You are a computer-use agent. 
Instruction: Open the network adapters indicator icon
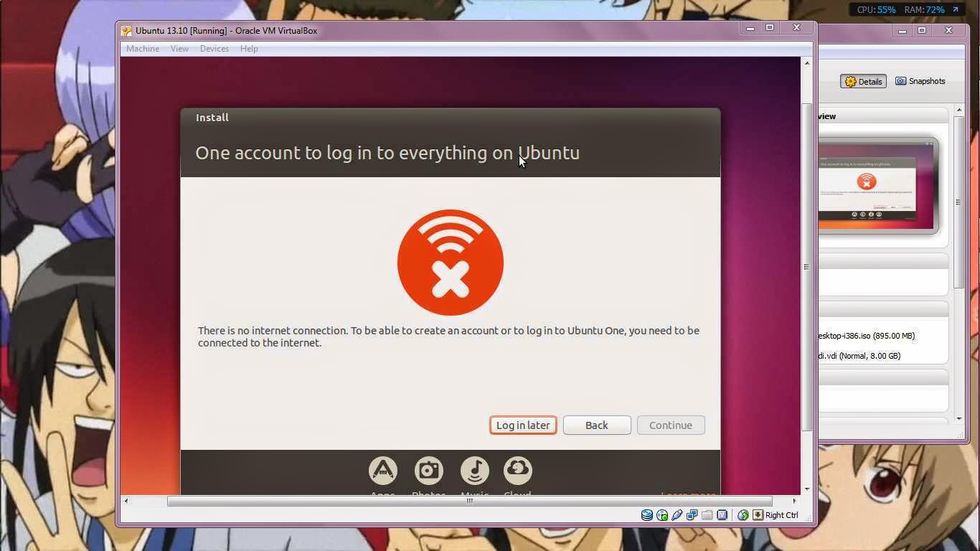[692, 515]
